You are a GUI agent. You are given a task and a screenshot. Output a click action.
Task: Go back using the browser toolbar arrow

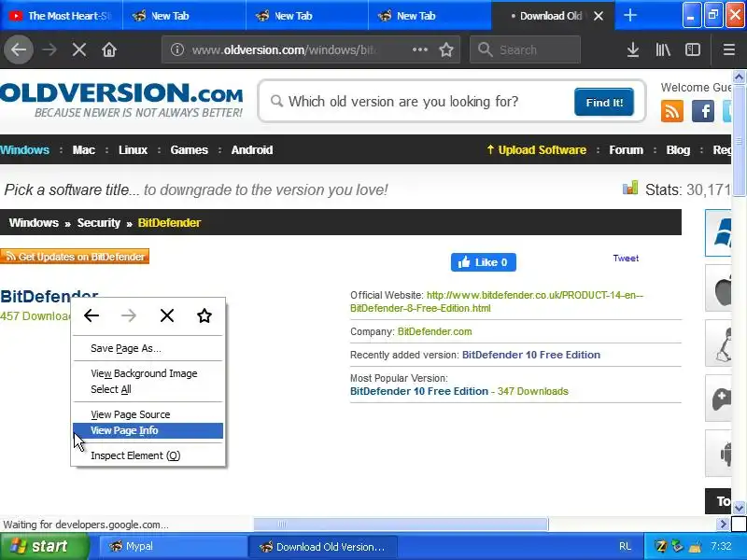click(x=19, y=49)
